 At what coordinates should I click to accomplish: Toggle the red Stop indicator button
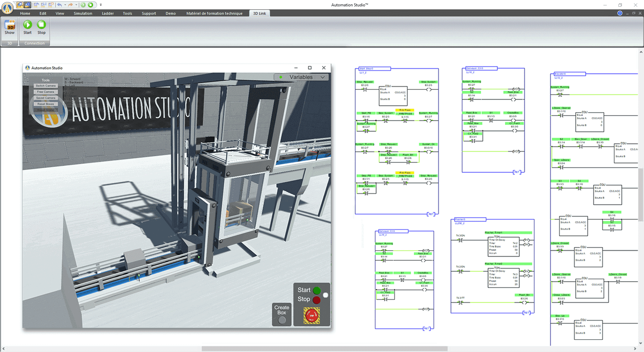point(317,299)
